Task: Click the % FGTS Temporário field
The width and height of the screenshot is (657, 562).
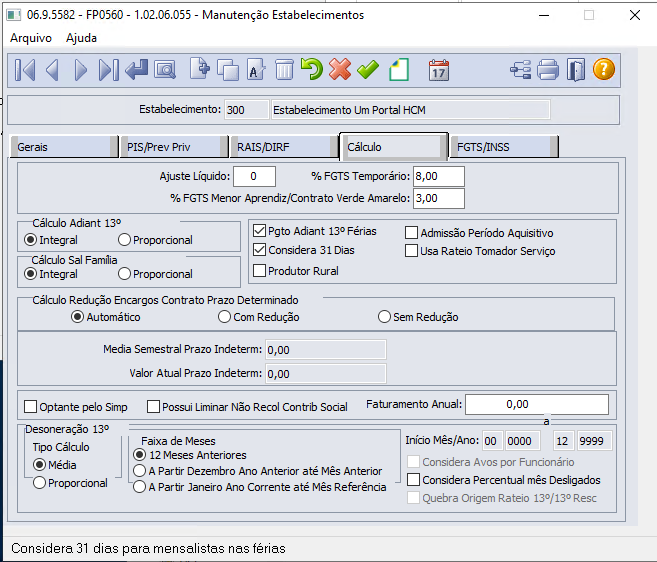Action: [x=439, y=176]
